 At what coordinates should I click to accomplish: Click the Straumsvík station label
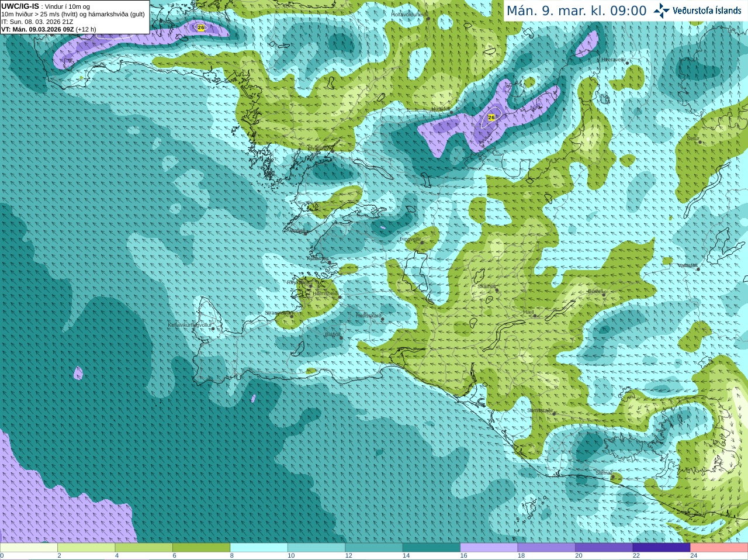click(277, 313)
